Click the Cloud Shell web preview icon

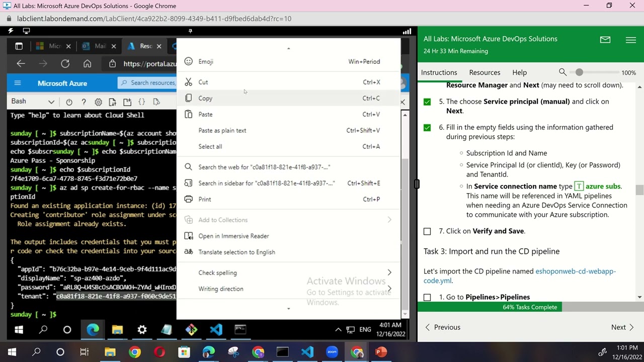coord(156,102)
